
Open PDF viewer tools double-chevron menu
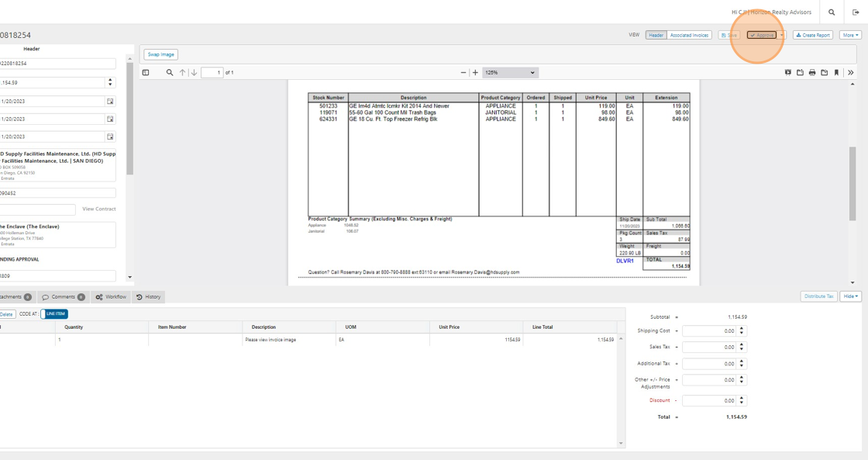click(851, 73)
